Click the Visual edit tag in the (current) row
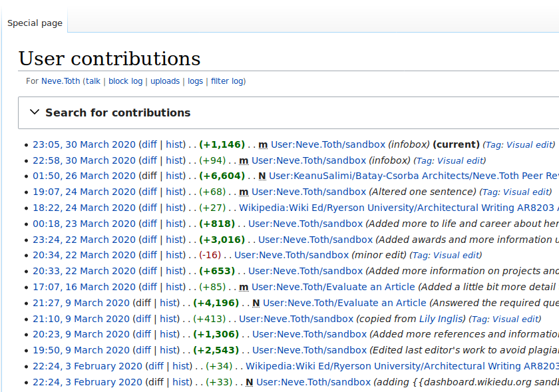Viewport: 559px width, 392px height. tap(530, 145)
